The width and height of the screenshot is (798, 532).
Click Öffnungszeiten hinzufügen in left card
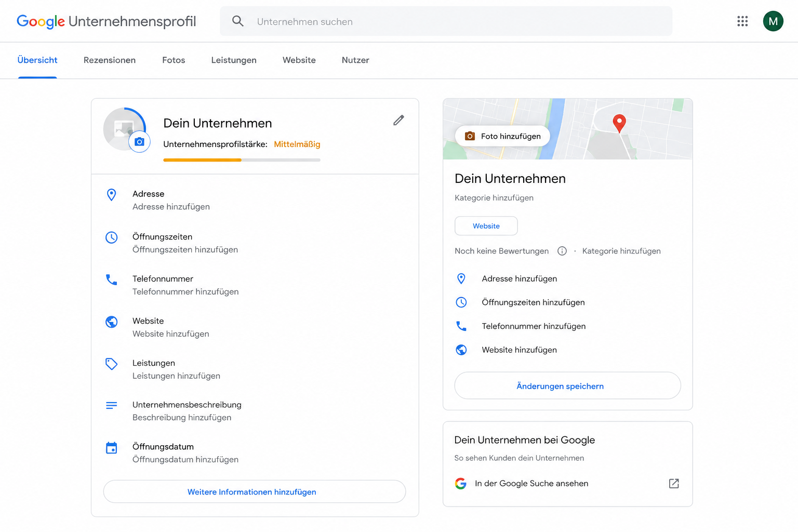pos(185,250)
